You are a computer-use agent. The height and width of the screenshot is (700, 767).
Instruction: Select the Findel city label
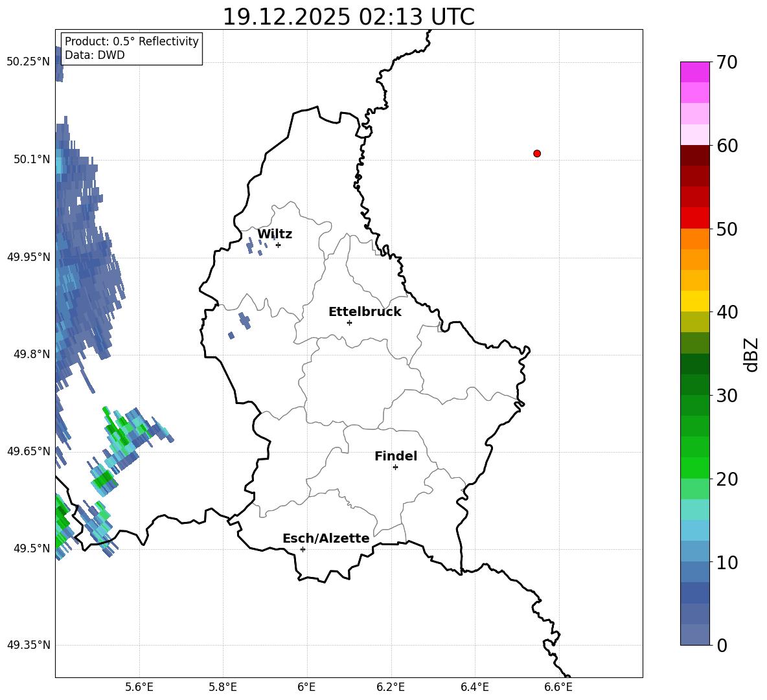pyautogui.click(x=396, y=456)
